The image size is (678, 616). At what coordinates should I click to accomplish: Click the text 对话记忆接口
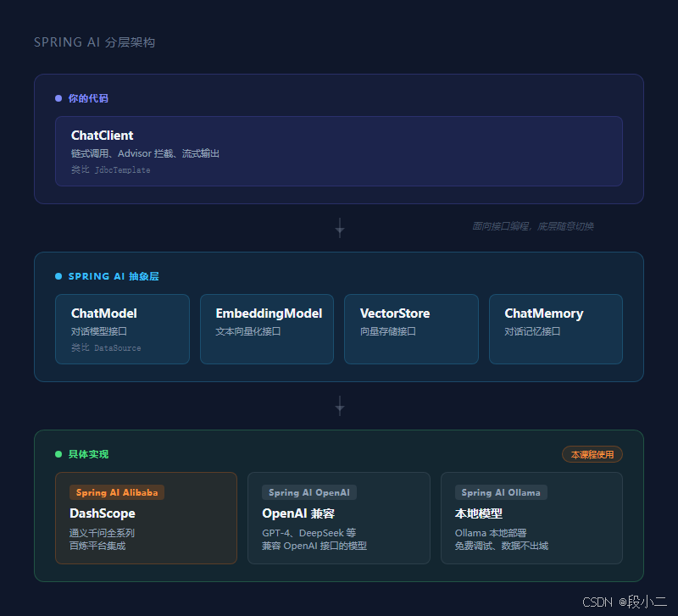532,331
